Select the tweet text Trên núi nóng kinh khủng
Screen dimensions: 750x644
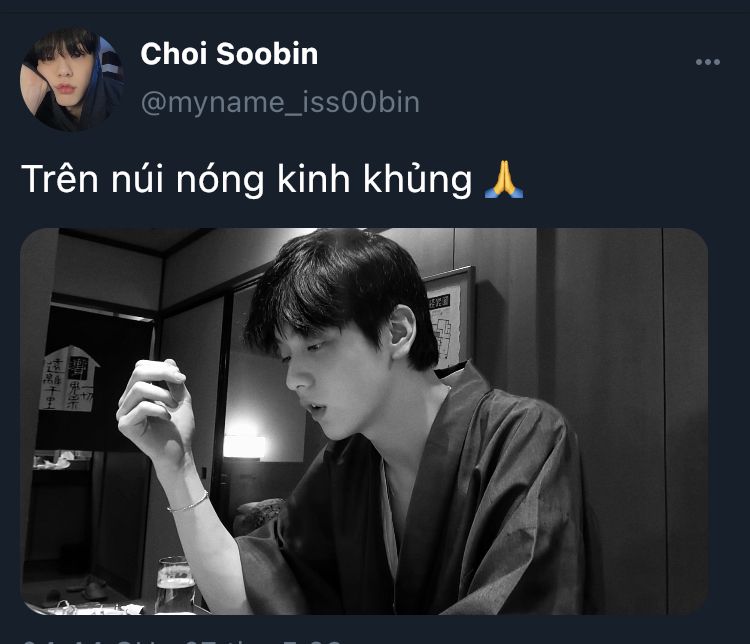pyautogui.click(x=246, y=179)
